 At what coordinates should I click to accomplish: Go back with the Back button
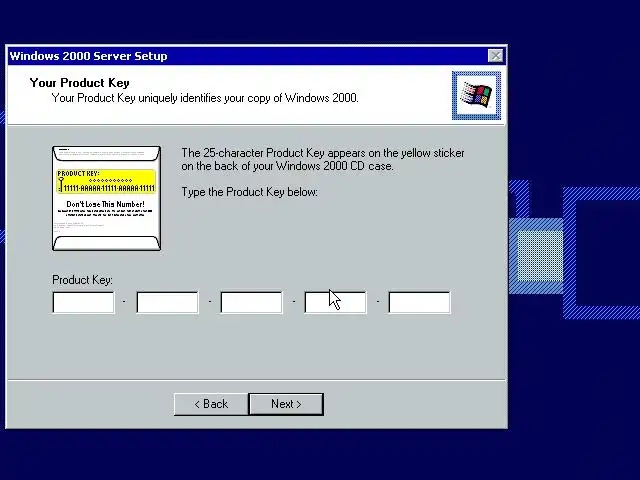click(x=211, y=404)
